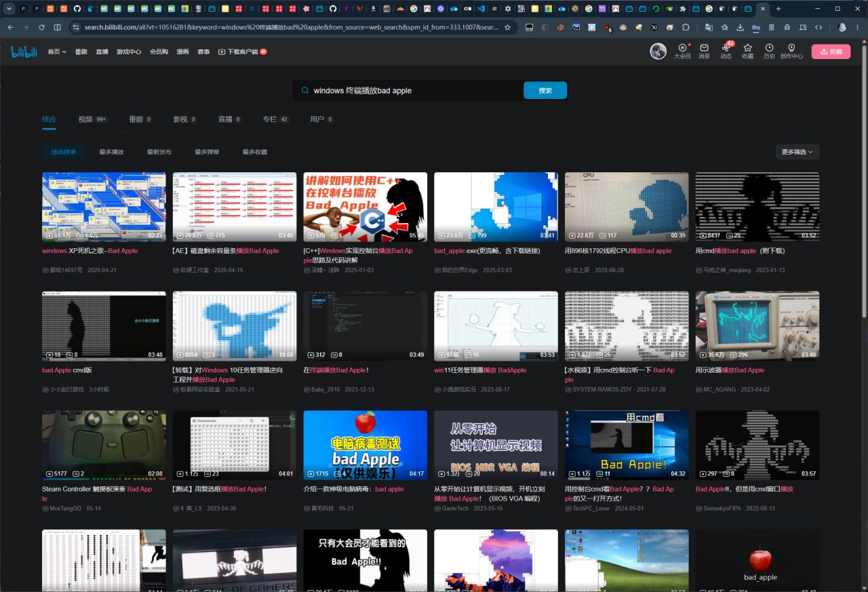Open uploader GanlvTech
Image resolution: width=868 pixels, height=592 pixels.
click(452, 508)
